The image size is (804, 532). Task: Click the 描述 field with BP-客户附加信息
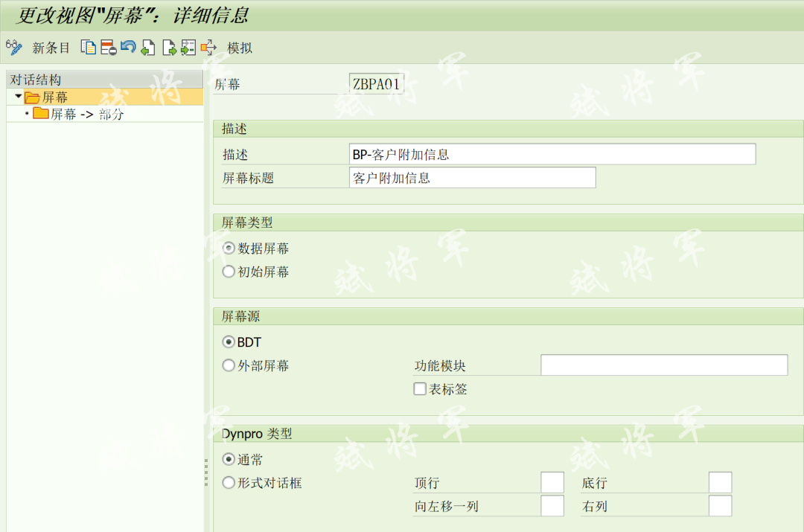552,154
